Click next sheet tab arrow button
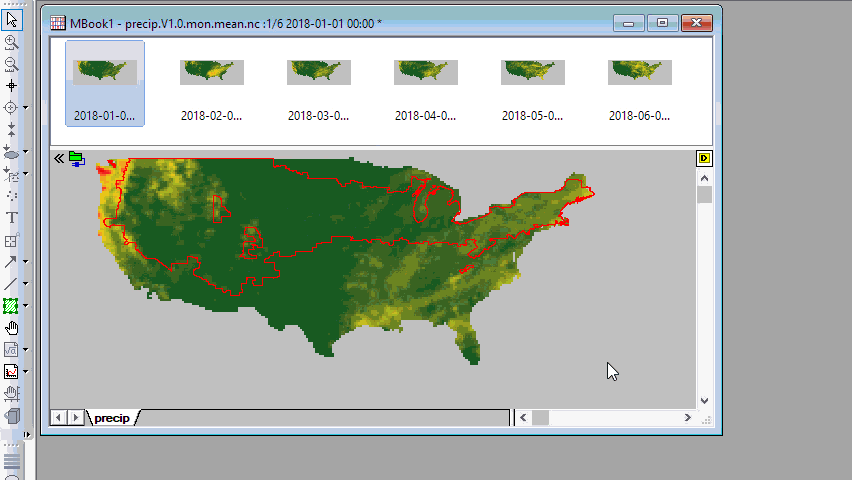 [x=76, y=417]
